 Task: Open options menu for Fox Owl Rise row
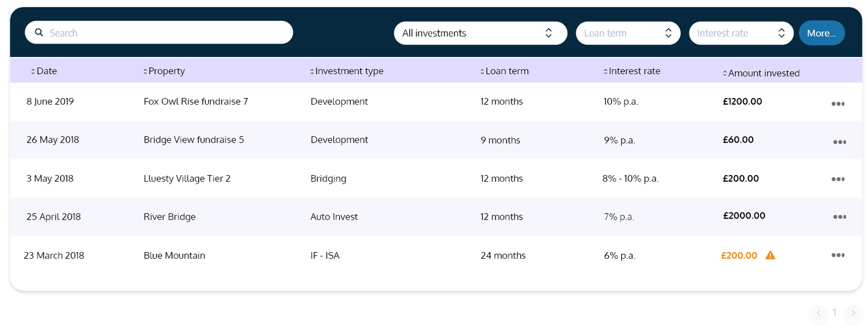pos(837,103)
